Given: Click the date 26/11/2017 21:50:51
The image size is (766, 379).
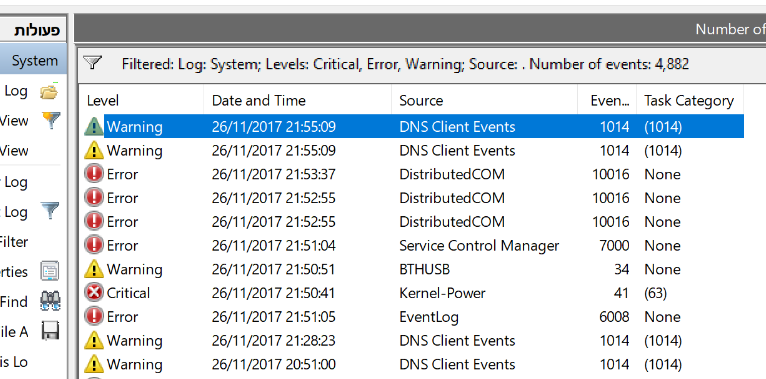Looking at the screenshot, I should [274, 269].
